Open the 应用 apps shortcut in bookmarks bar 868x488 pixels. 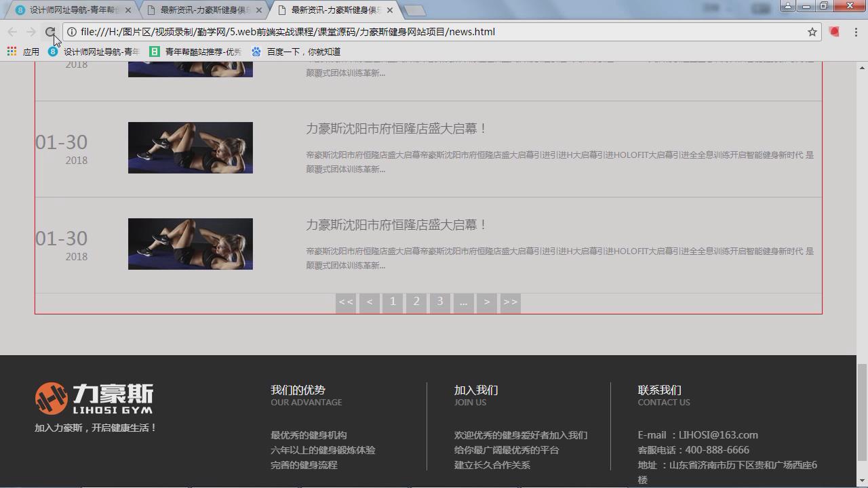23,52
